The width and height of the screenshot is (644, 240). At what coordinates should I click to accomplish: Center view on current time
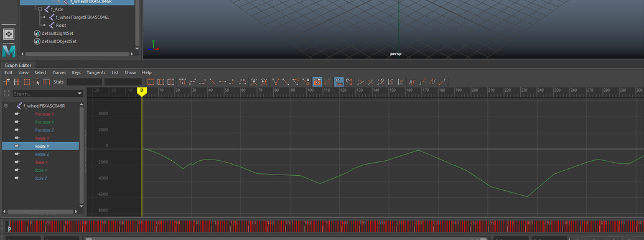(171, 82)
